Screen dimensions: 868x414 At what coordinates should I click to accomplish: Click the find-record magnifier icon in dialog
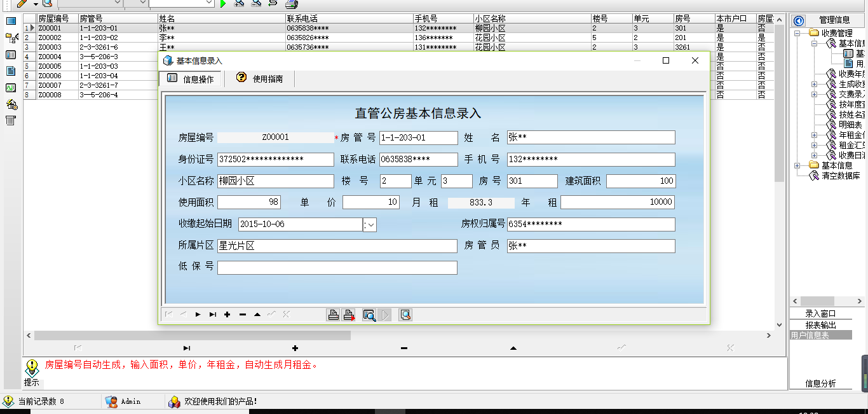(x=369, y=315)
